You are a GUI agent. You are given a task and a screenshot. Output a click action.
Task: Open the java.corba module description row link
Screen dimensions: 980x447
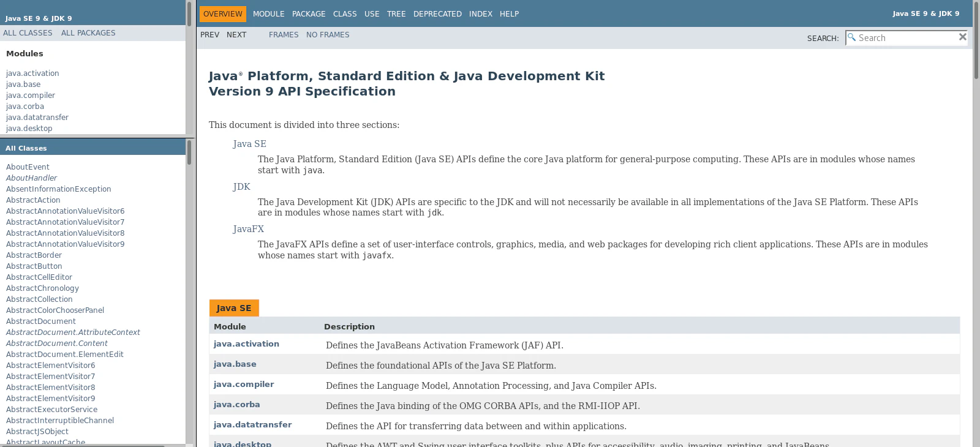(236, 405)
